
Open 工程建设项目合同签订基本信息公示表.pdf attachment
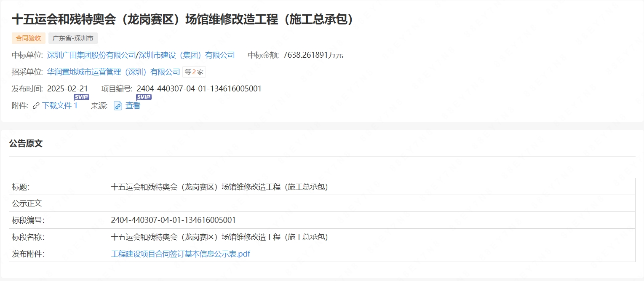click(181, 254)
